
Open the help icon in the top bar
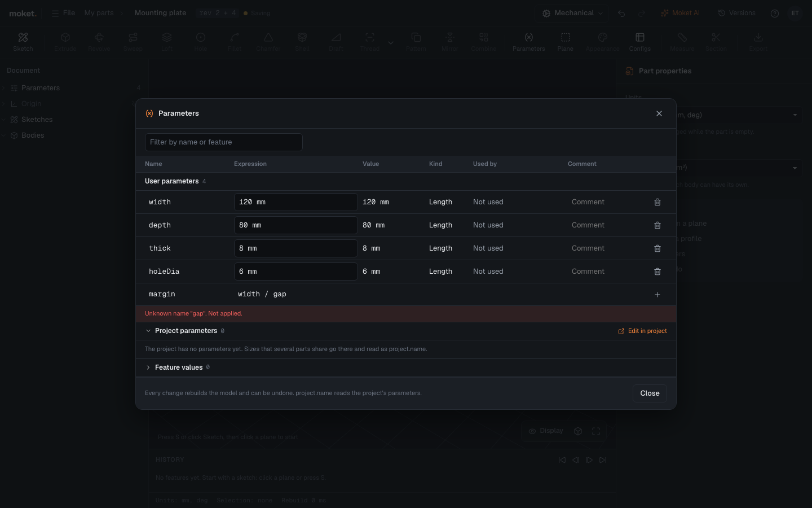point(775,13)
